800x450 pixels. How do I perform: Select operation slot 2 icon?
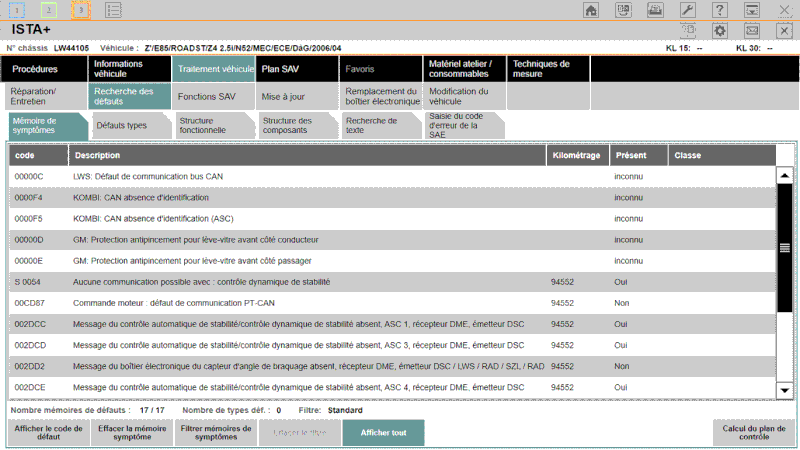[48, 10]
